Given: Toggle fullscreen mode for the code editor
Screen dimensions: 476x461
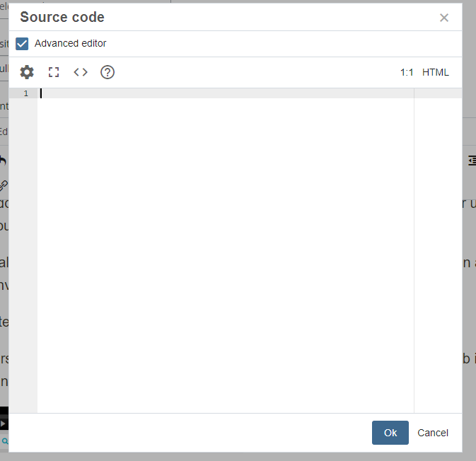Looking at the screenshot, I should tap(54, 72).
